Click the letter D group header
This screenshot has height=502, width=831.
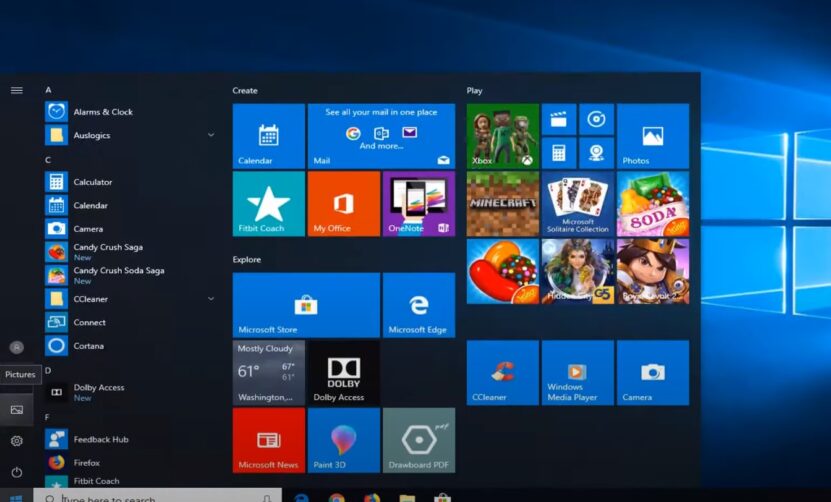[x=48, y=371]
